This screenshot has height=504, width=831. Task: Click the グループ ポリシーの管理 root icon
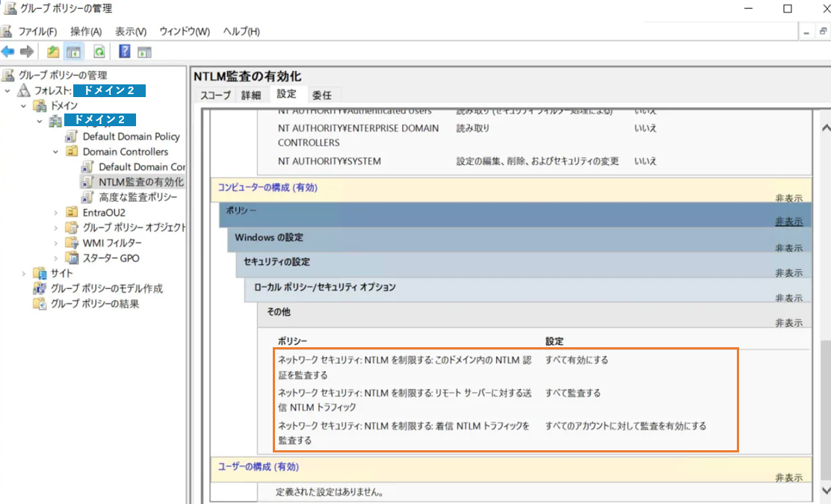pyautogui.click(x=7, y=75)
